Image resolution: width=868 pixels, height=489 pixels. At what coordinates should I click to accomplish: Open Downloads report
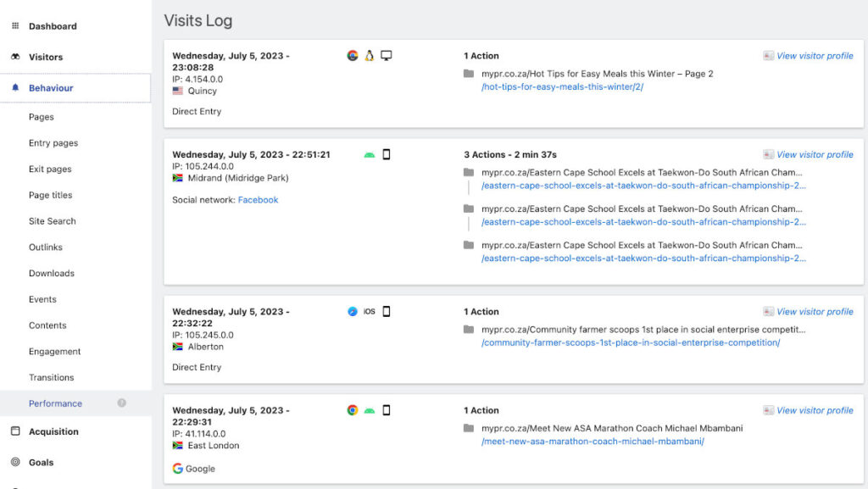pos(52,273)
